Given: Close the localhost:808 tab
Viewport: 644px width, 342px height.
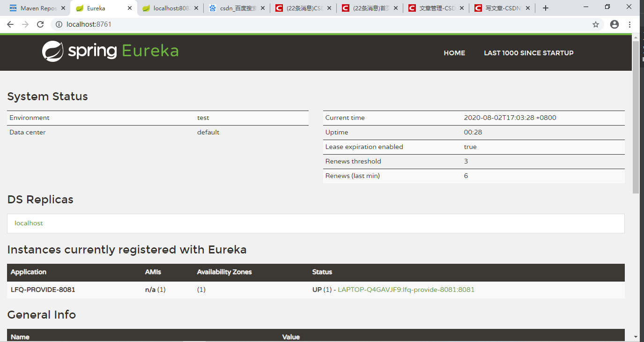Looking at the screenshot, I should point(196,8).
